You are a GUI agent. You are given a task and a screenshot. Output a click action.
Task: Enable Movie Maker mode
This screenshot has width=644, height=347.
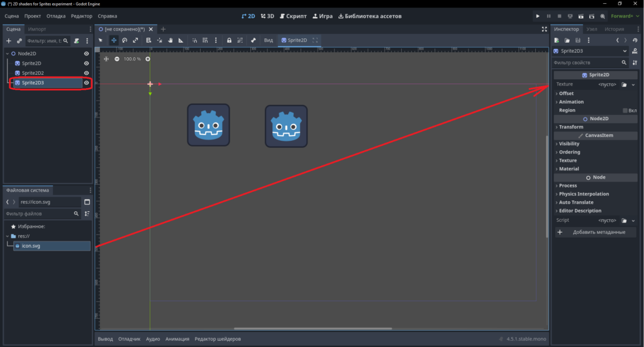(x=602, y=16)
